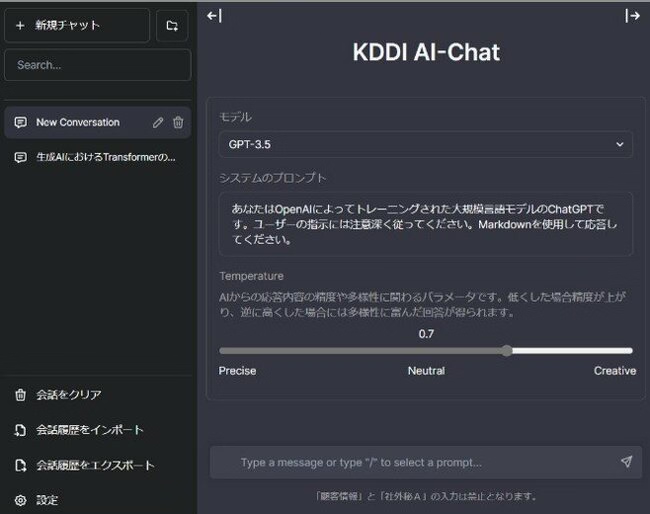Open the GPT-3.5 model dropdown
The width and height of the screenshot is (650, 514).
(x=425, y=145)
